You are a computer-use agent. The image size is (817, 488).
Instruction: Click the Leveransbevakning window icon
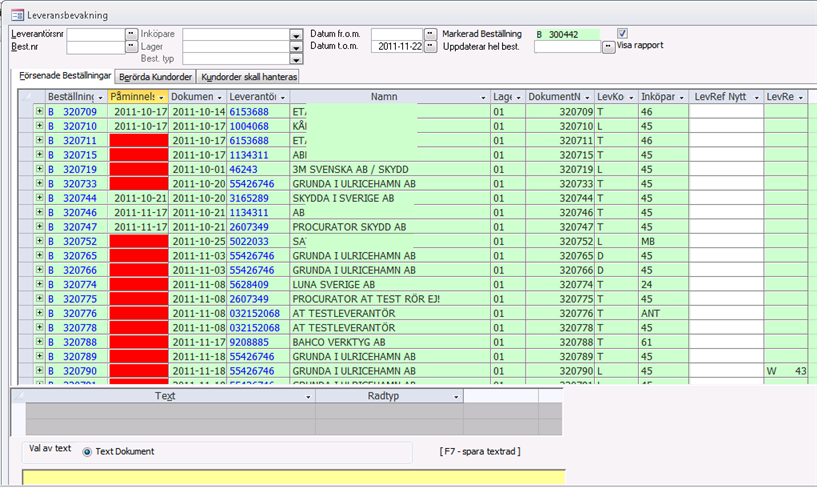click(17, 15)
